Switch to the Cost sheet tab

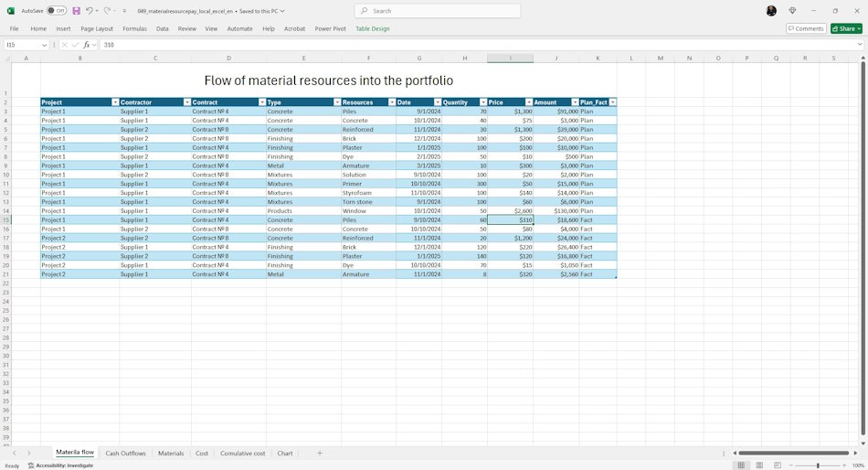point(202,454)
